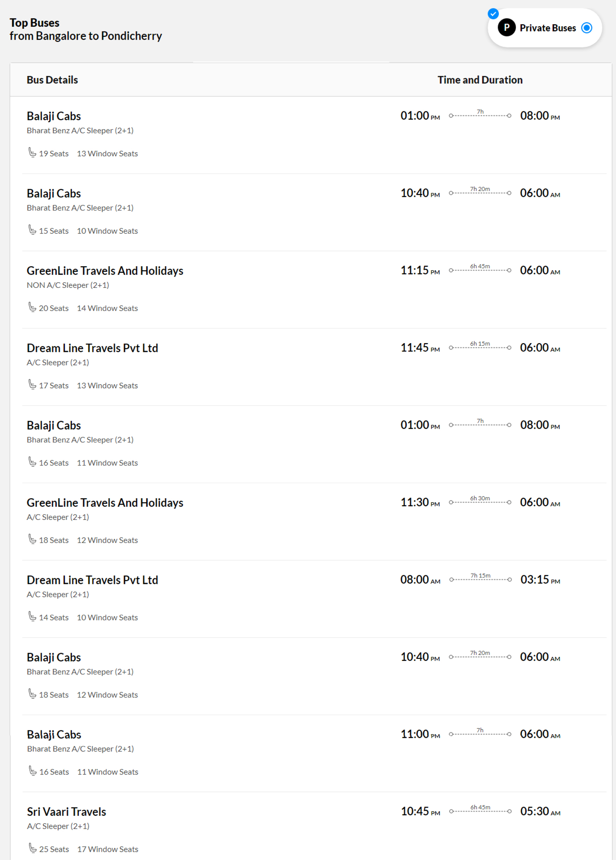Screen dimensions: 616x860
Task: Click the black P Private Buses icon
Action: (x=507, y=27)
